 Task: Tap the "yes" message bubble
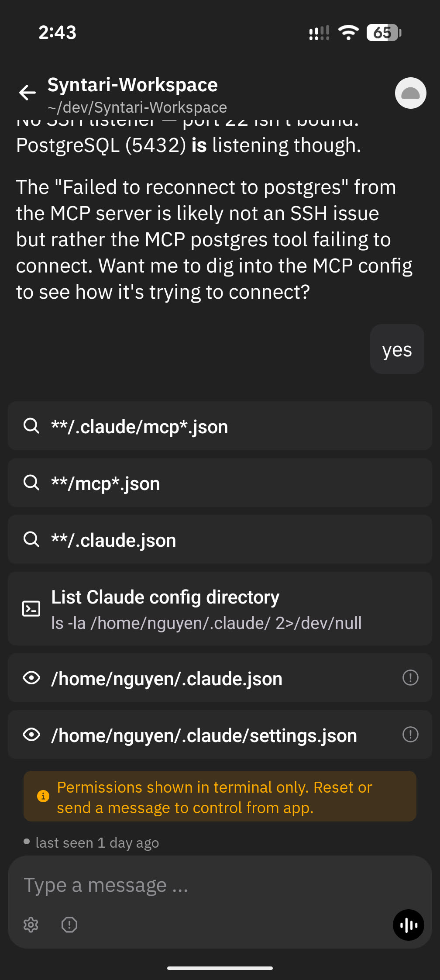point(397,349)
